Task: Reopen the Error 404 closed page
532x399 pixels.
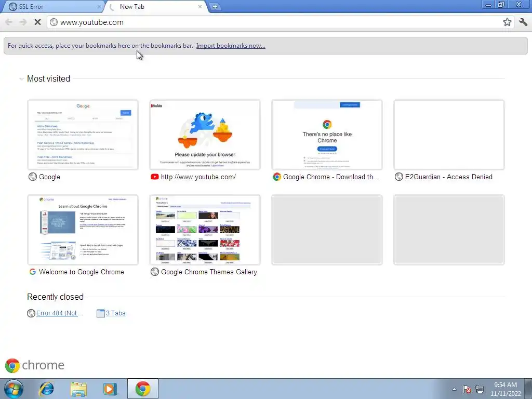Action: 60,313
